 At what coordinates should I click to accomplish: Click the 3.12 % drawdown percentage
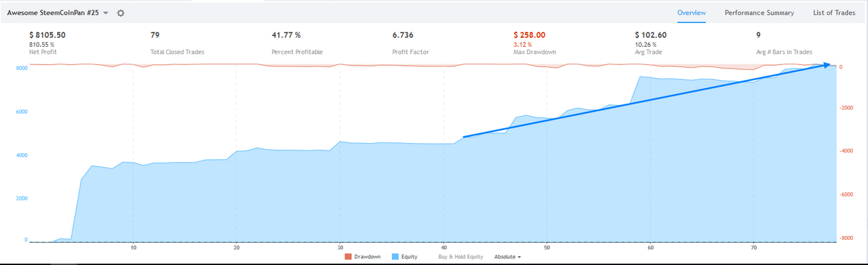(x=524, y=44)
